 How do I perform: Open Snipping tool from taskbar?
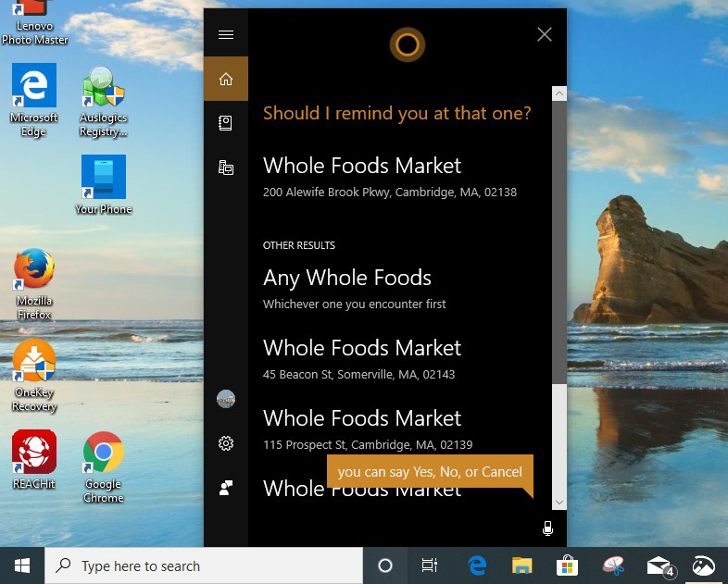click(x=613, y=565)
